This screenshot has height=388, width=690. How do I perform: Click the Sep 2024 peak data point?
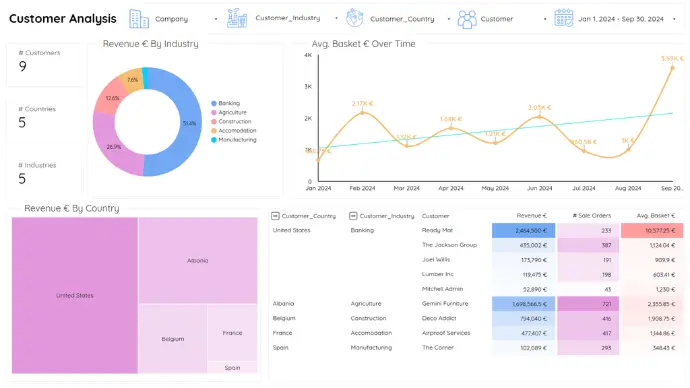point(672,67)
